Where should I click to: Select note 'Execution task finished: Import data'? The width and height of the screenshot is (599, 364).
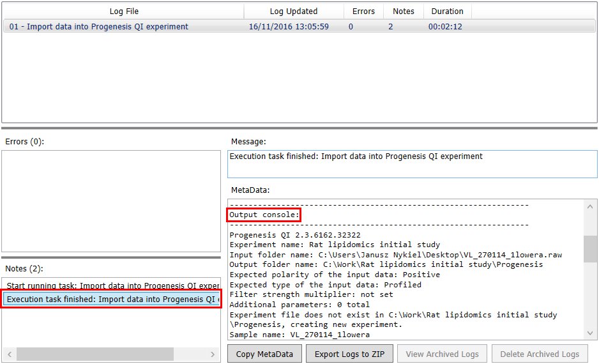pos(112,299)
